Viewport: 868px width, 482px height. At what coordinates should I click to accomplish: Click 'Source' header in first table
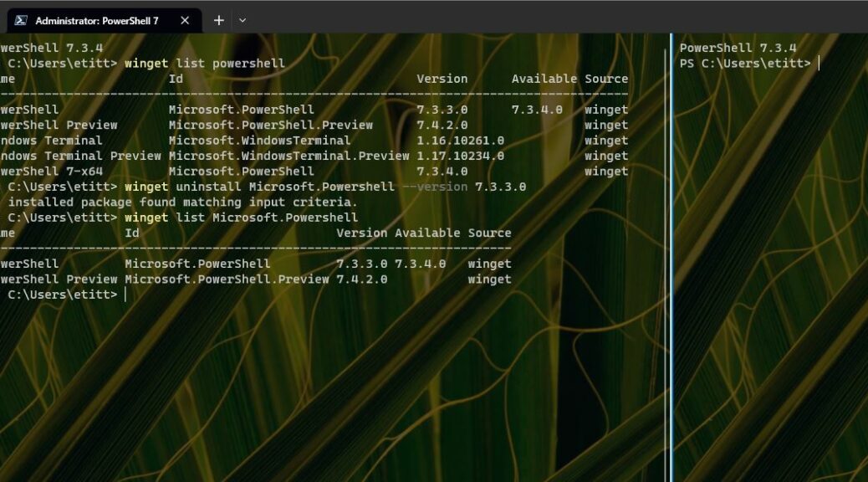[x=607, y=79]
